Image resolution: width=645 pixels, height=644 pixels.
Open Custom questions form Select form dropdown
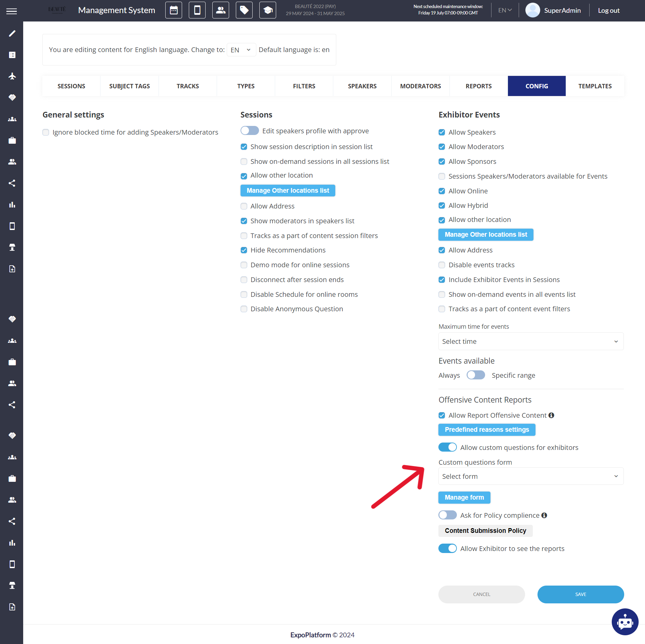531,476
